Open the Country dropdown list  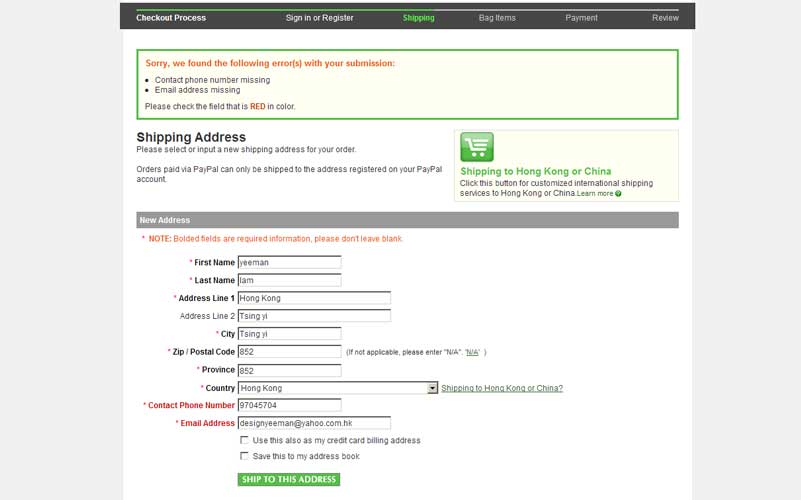tap(432, 388)
